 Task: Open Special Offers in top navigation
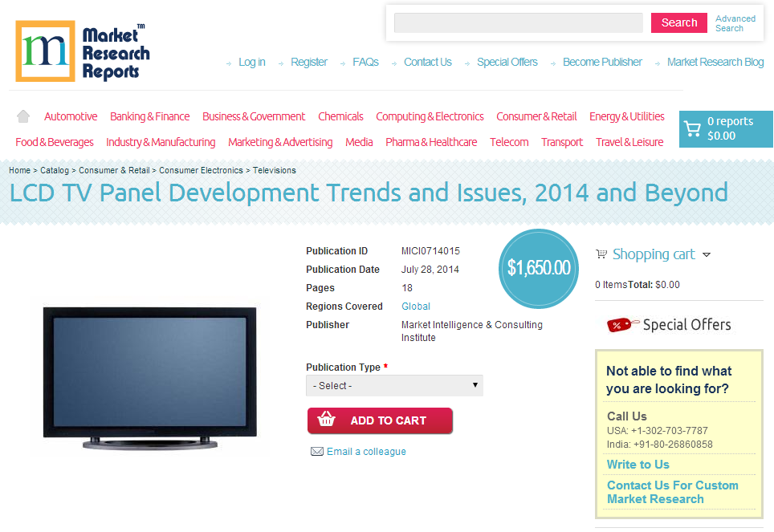507,62
